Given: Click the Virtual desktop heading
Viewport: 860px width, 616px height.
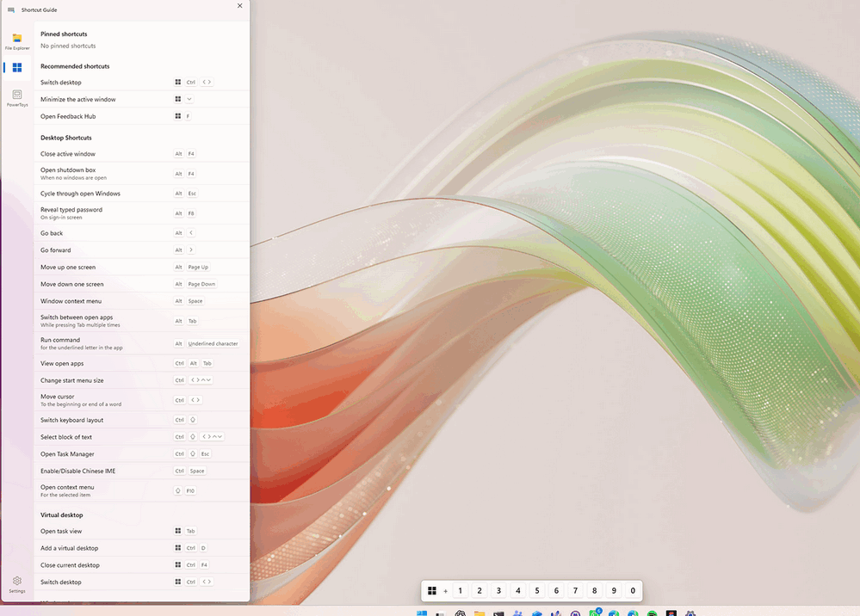Looking at the screenshot, I should tap(61, 515).
